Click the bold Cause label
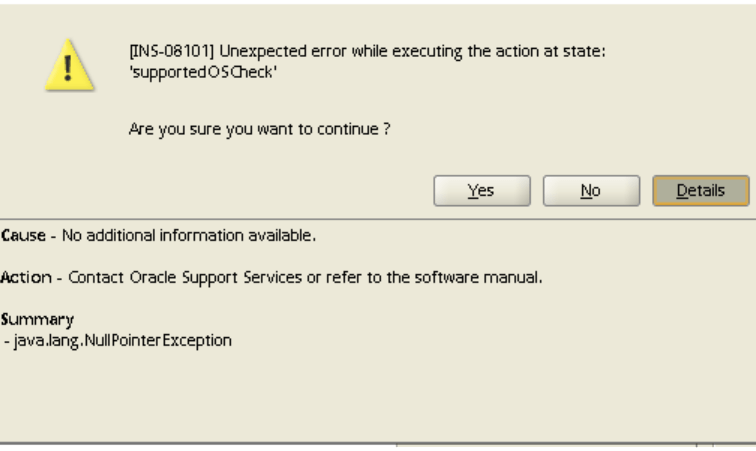Viewport: 756px width, 451px height. coord(20,236)
